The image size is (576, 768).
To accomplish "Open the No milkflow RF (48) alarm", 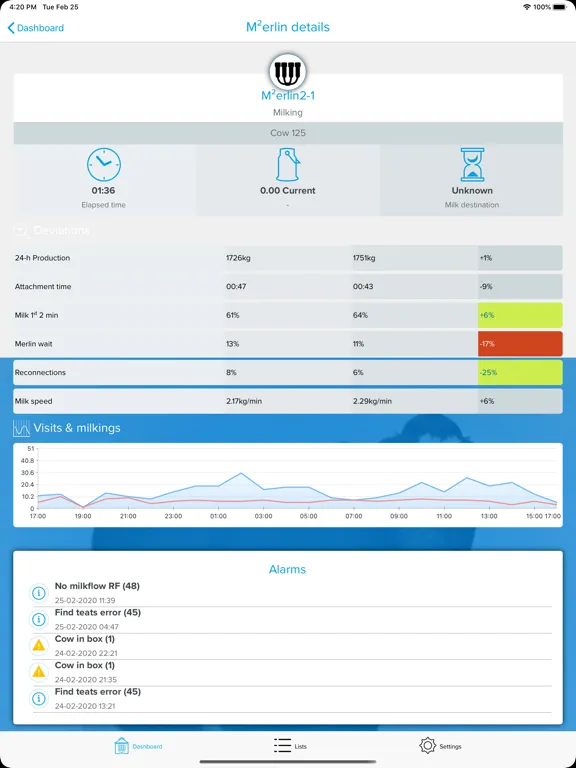I will click(x=290, y=593).
